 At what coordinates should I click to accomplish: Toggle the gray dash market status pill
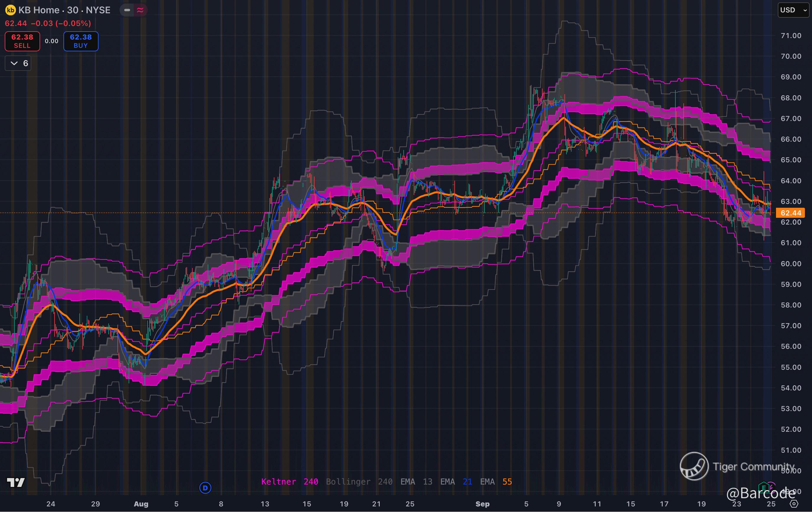(127, 10)
